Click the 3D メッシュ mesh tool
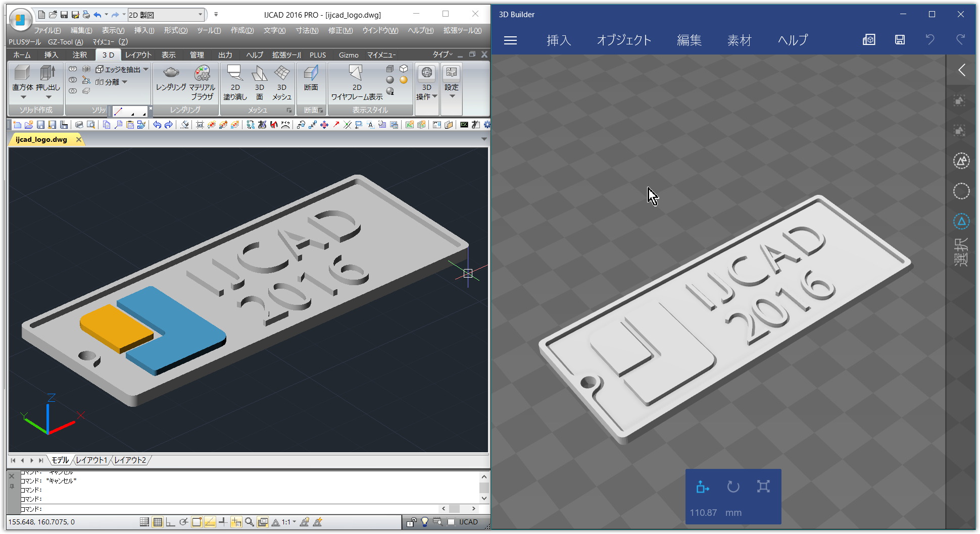This screenshot has width=980, height=534. [x=282, y=82]
